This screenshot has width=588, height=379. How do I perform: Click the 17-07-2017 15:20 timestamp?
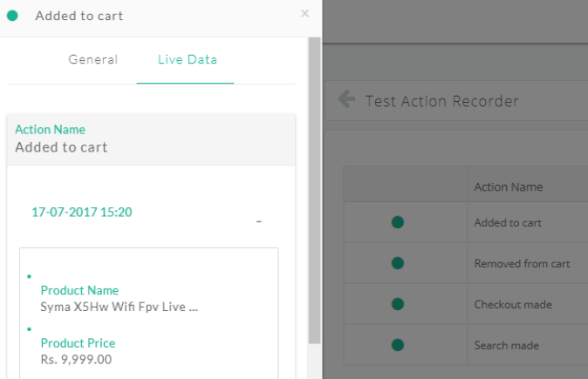pos(82,213)
